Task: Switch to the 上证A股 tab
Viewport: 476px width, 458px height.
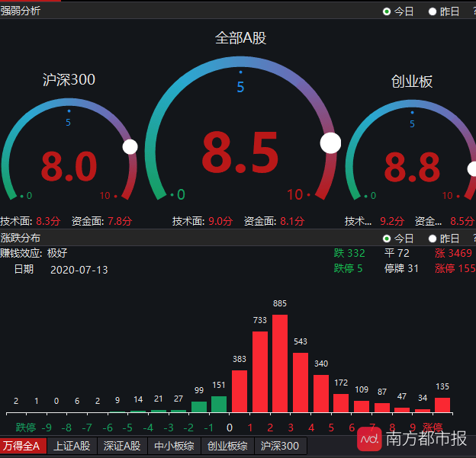Action: click(72, 446)
